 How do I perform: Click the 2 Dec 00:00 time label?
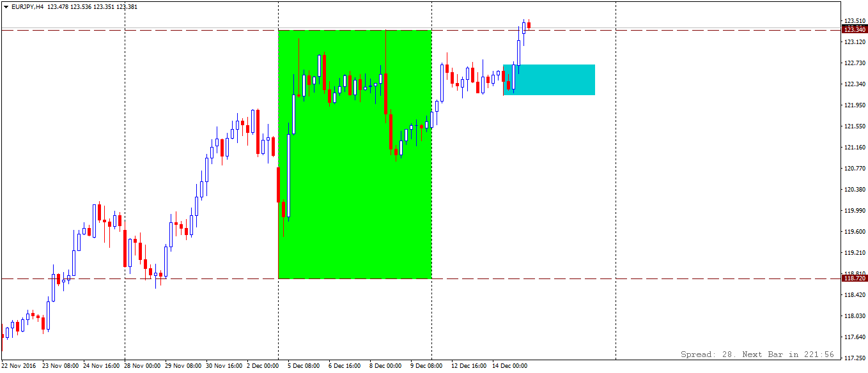263,366
